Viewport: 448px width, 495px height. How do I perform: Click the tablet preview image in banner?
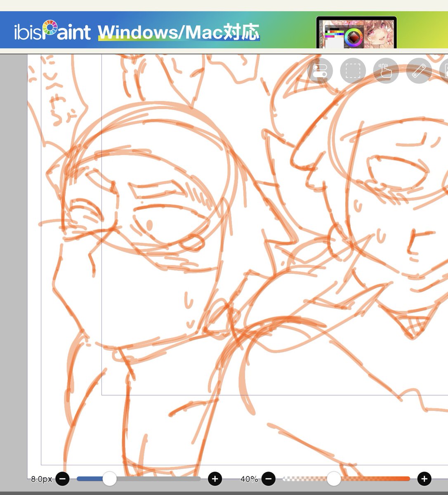click(356, 33)
